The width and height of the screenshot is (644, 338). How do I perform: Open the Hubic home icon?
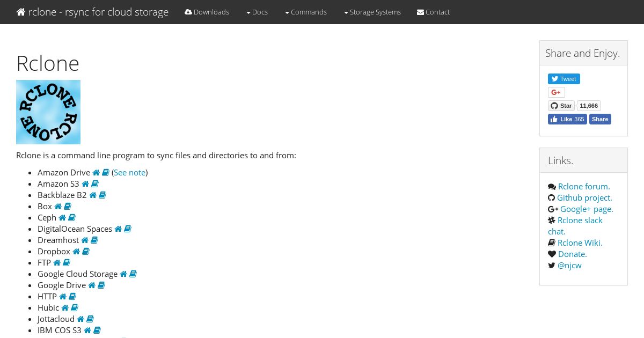[x=65, y=308]
